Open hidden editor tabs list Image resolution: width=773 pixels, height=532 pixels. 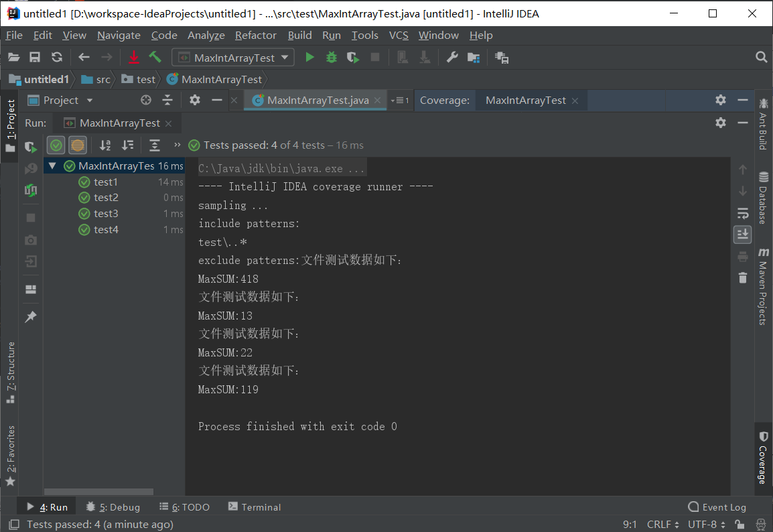pyautogui.click(x=400, y=100)
